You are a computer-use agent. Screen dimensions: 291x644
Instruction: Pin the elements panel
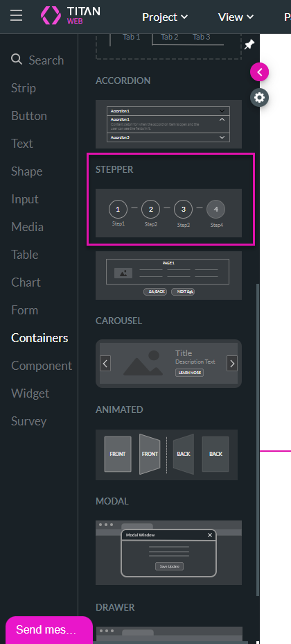pyautogui.click(x=249, y=45)
